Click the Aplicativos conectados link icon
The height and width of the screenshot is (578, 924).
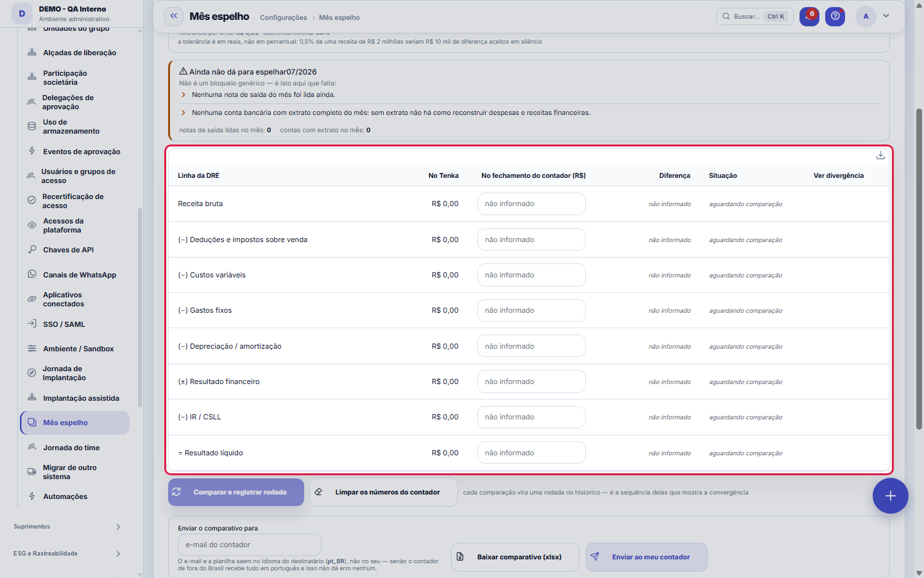[x=32, y=299]
